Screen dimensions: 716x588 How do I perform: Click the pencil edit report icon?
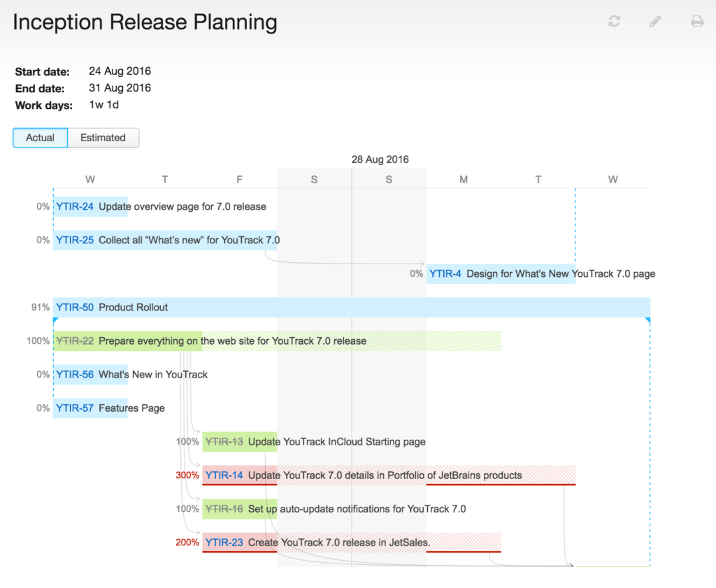[655, 21]
